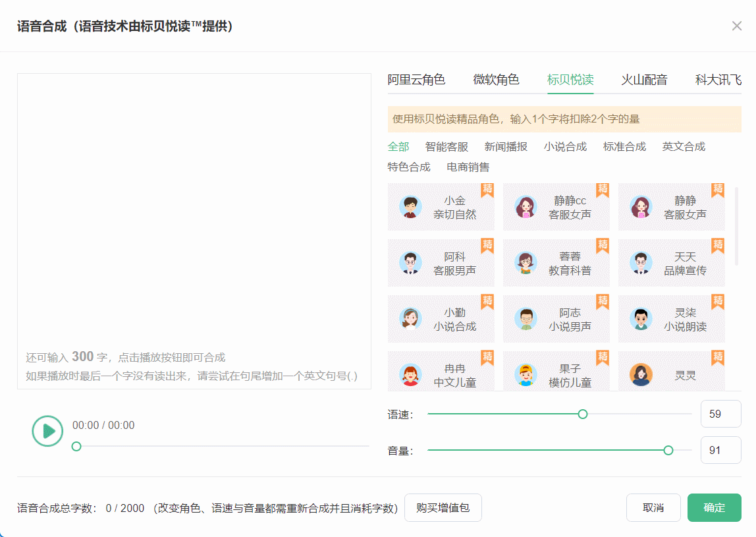Choose the 小勤 小说合成 avatar

click(x=410, y=320)
